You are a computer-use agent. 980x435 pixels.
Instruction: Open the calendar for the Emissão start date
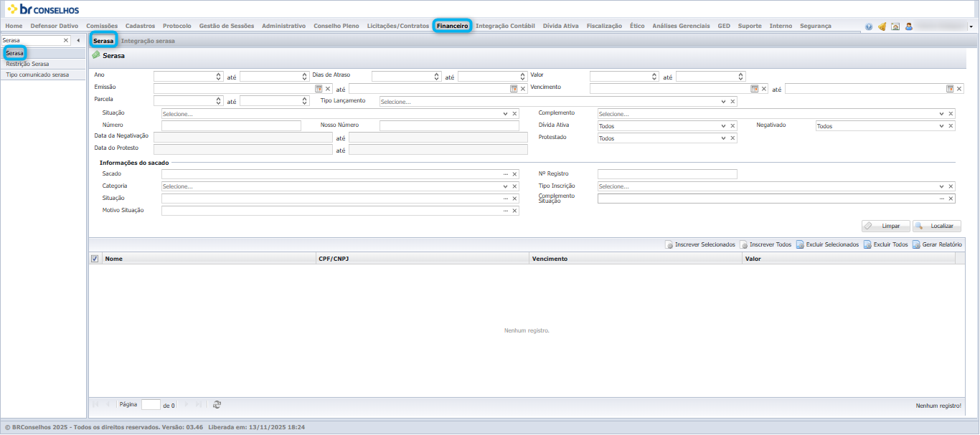click(319, 89)
